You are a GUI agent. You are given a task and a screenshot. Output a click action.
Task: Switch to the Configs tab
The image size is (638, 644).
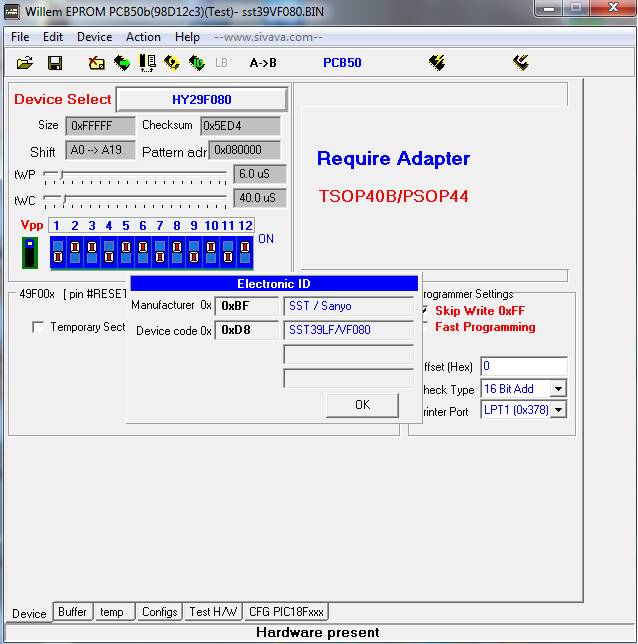[160, 612]
